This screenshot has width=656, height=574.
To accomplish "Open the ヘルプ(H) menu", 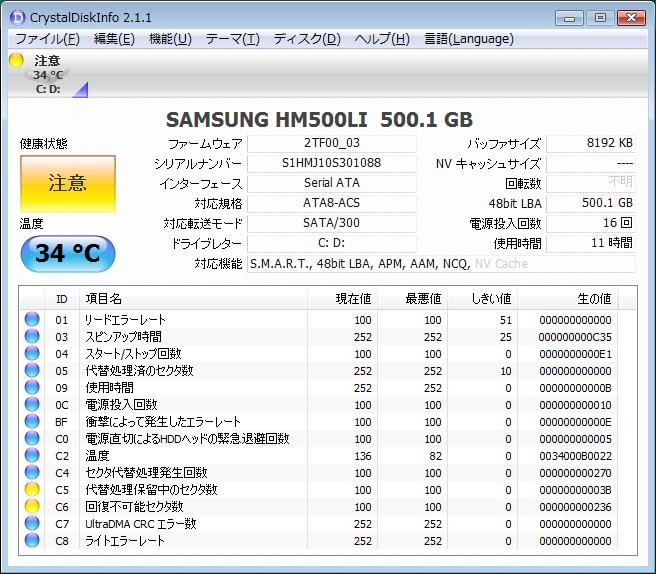I will 382,39.
